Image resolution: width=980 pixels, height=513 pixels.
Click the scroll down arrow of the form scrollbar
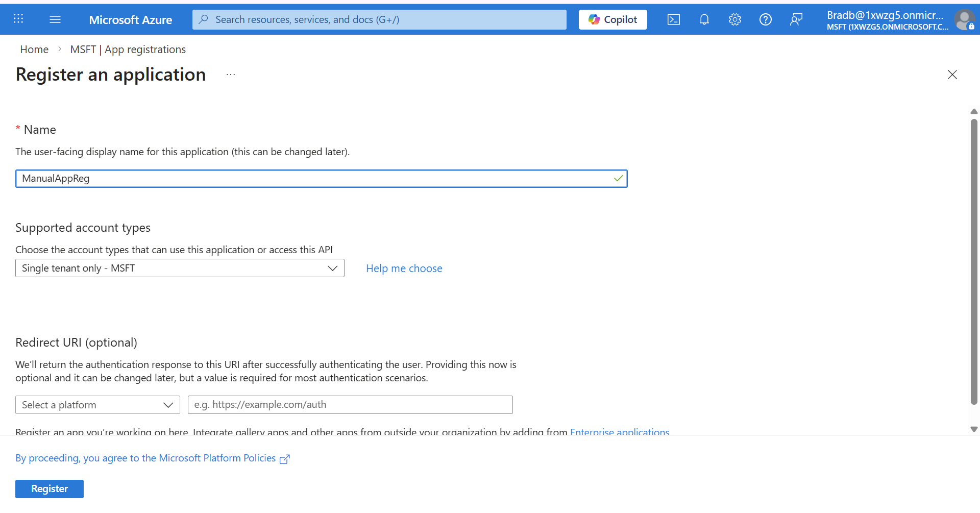974,429
